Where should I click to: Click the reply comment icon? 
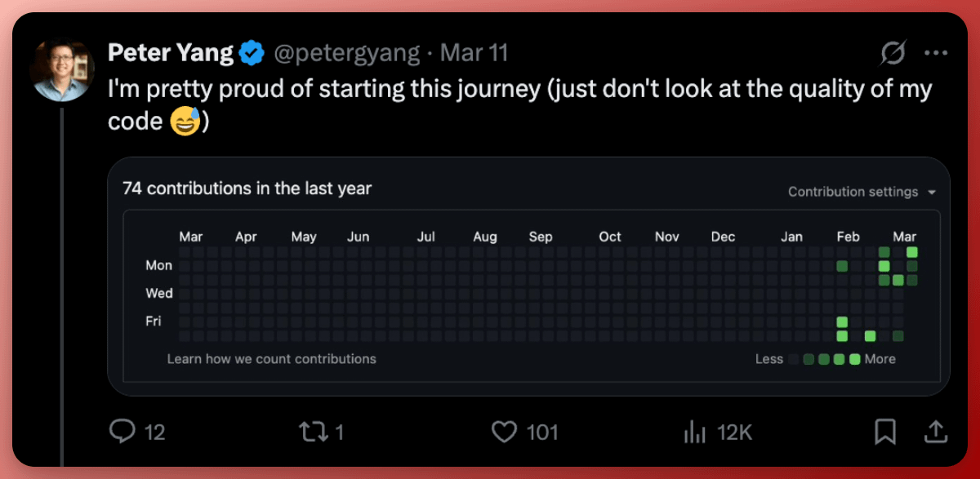point(122,431)
